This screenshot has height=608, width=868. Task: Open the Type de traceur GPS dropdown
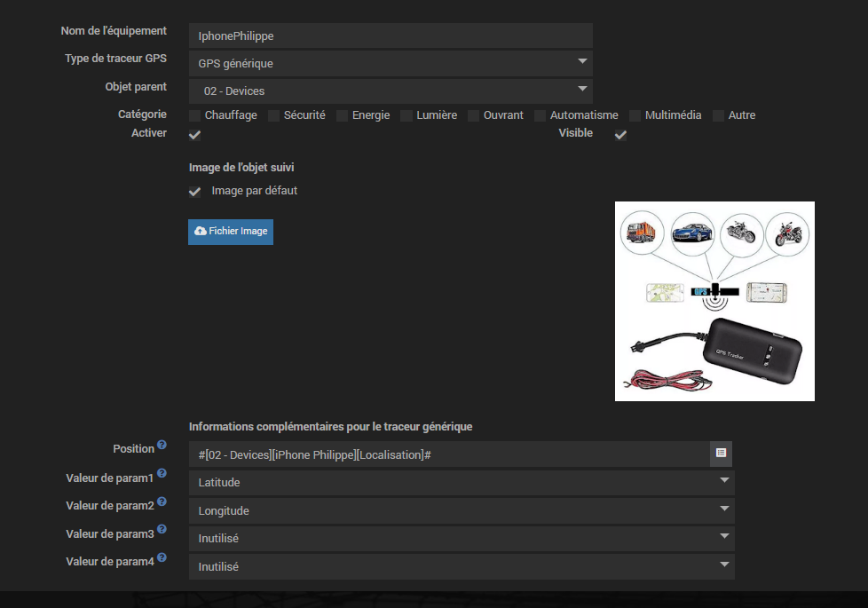tap(391, 64)
